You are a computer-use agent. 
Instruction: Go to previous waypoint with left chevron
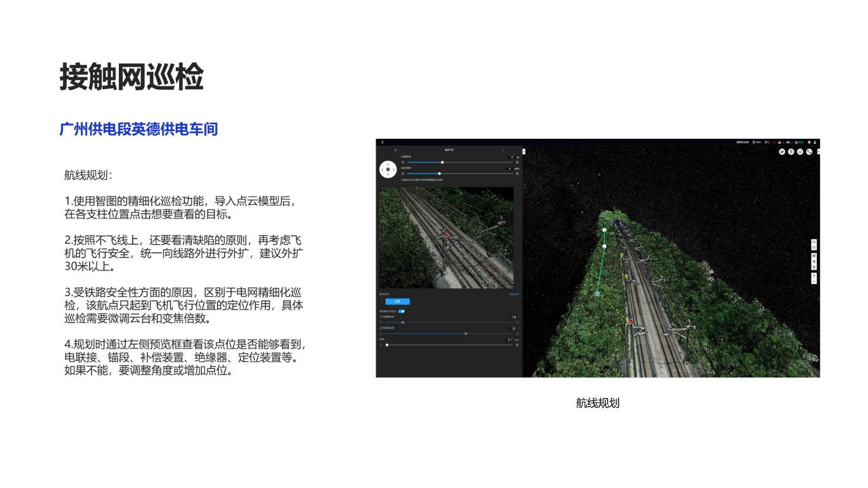coord(395,150)
